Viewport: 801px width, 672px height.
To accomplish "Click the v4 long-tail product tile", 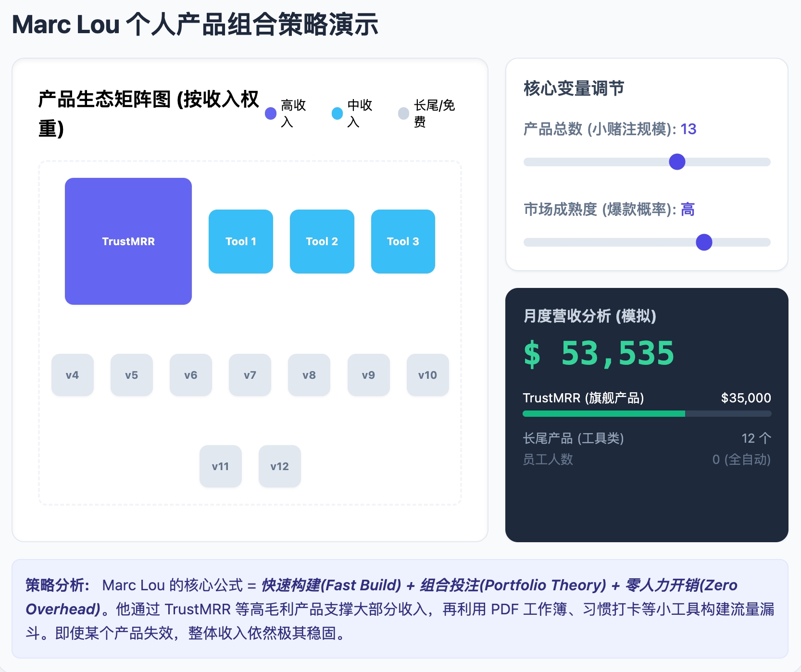I will 73,375.
